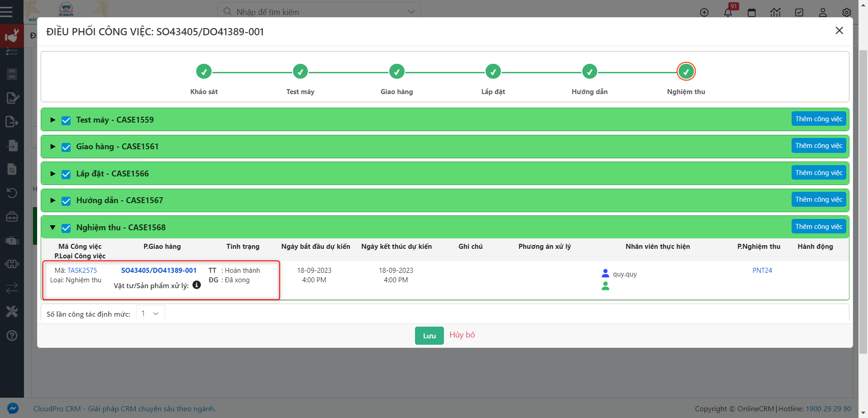Select the Khảo sát progress step
This screenshot has width=868, height=418.
(204, 71)
